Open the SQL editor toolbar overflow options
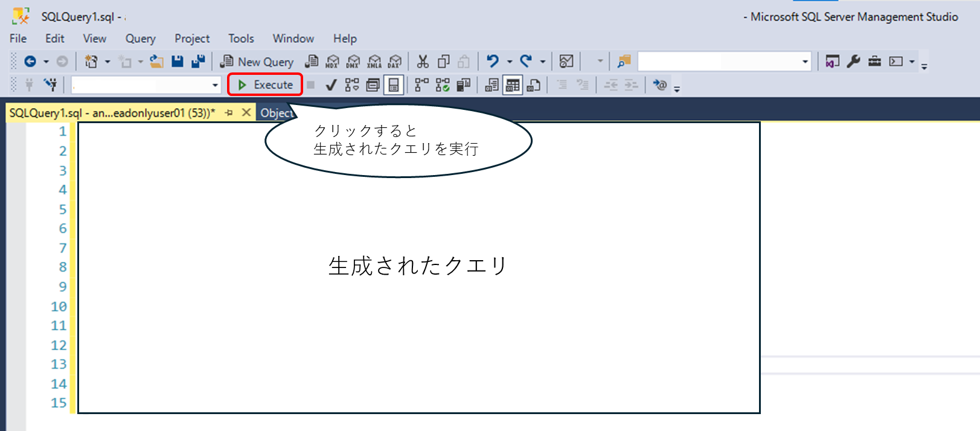 coord(677,89)
